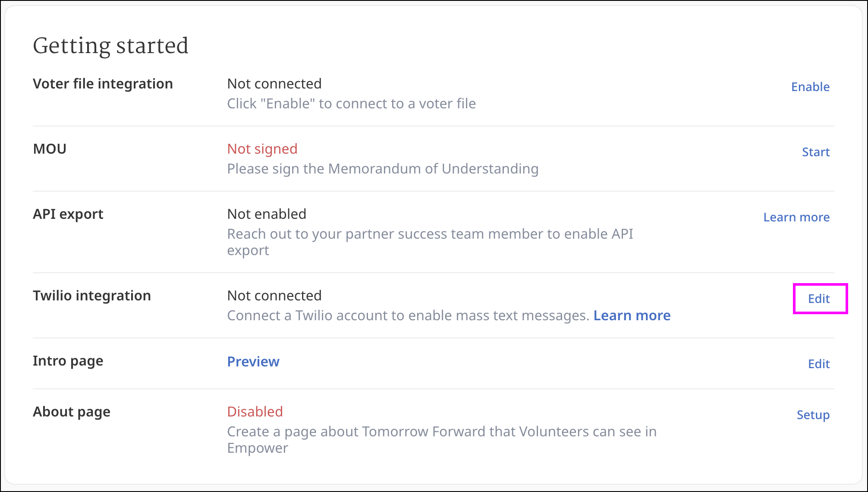The height and width of the screenshot is (492, 868).
Task: Click Setup for the About page
Action: 813,415
